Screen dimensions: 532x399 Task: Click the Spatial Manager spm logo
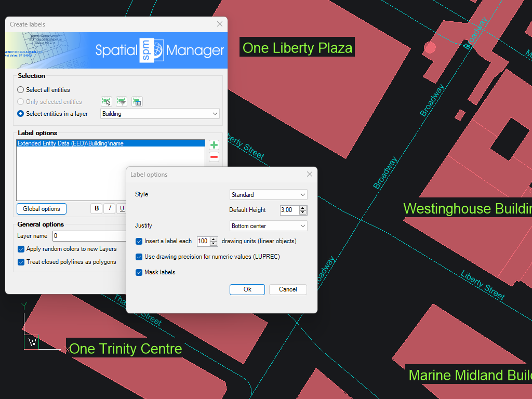152,50
